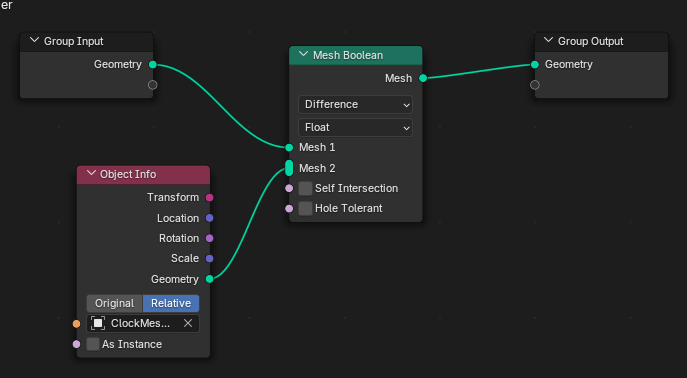687x378 pixels.
Task: Clear the ClockMesh object with X
Action: 188,323
